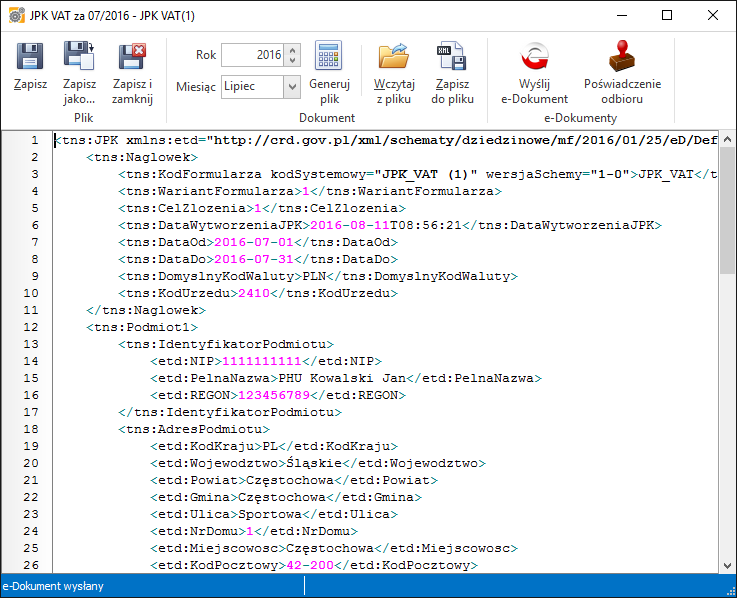Load data with Wczytaj z pliku
The image size is (737, 598).
pos(394,56)
